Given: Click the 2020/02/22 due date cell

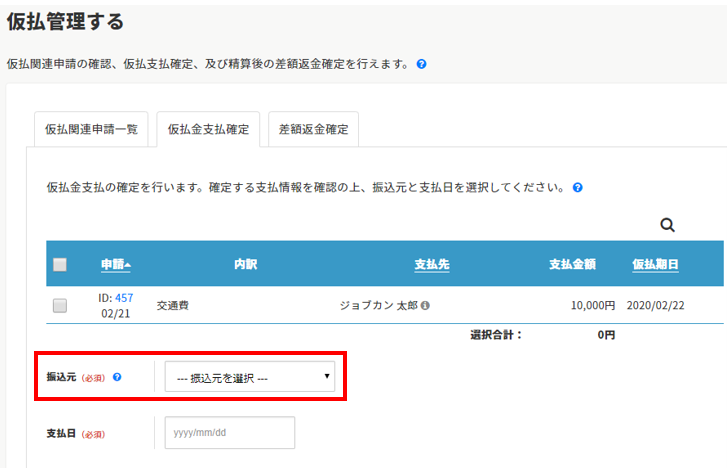Looking at the screenshot, I should tap(655, 306).
